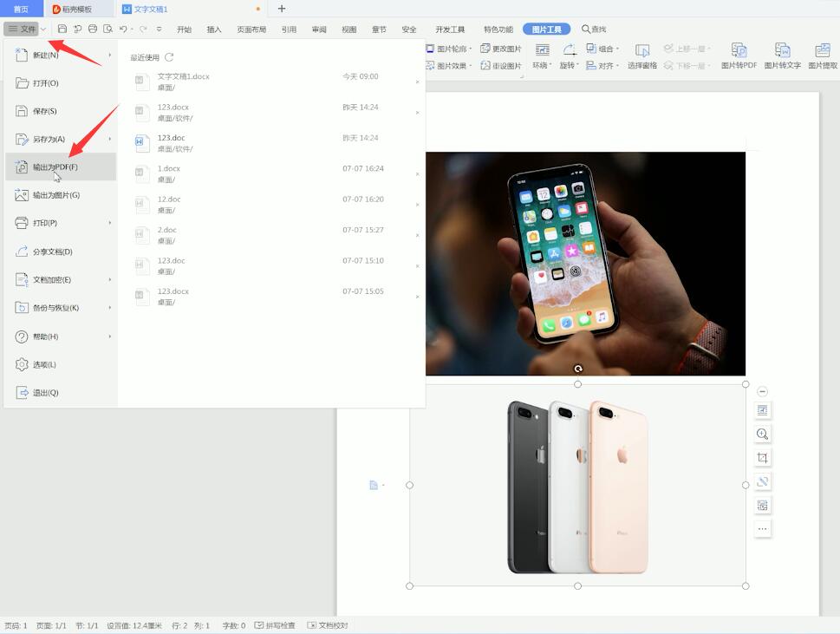Expand submenu arrow next to 文档加密(E)
The image size is (840, 634).
pos(110,279)
